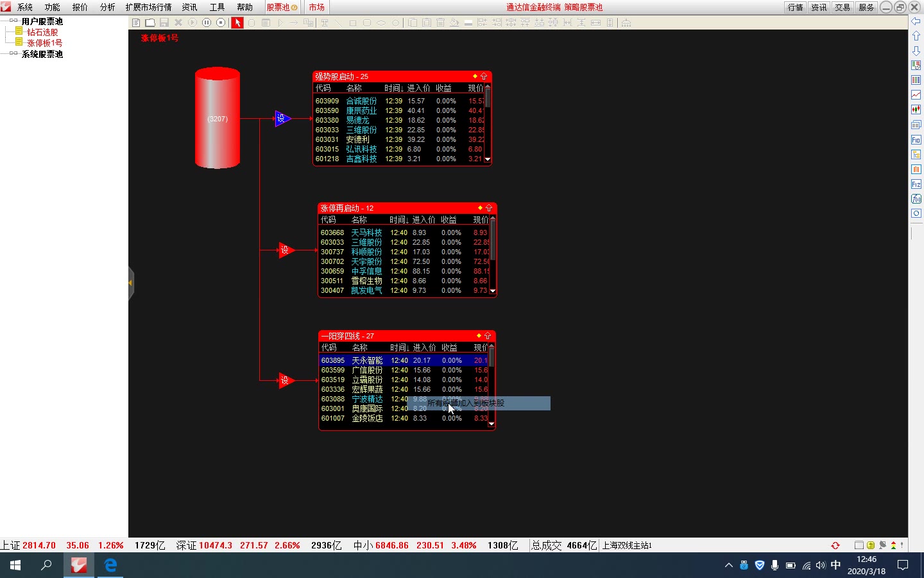Viewport: 924px width, 578px height.
Task: Click the down arrow in right sidebar
Action: (916, 51)
